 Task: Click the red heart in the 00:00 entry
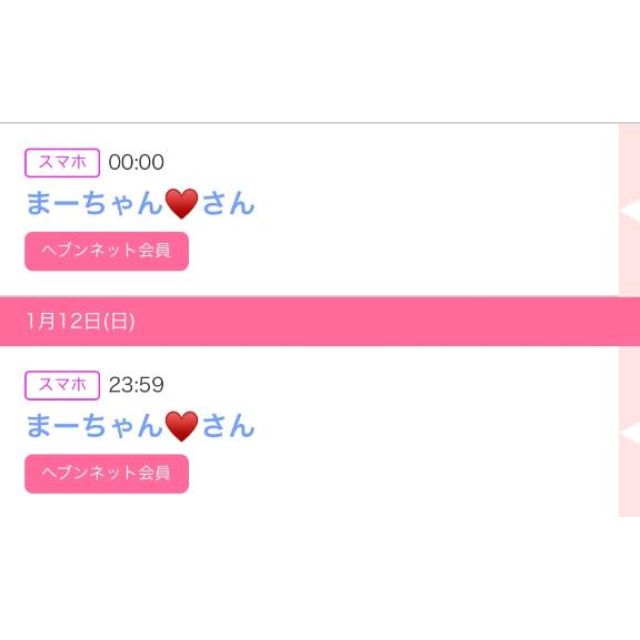pos(181,204)
